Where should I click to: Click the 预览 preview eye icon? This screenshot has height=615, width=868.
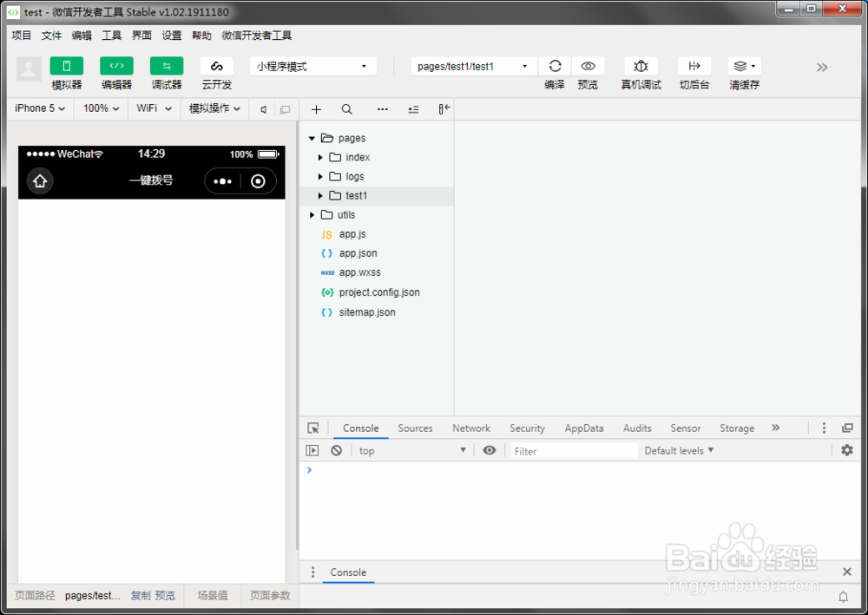[x=588, y=66]
